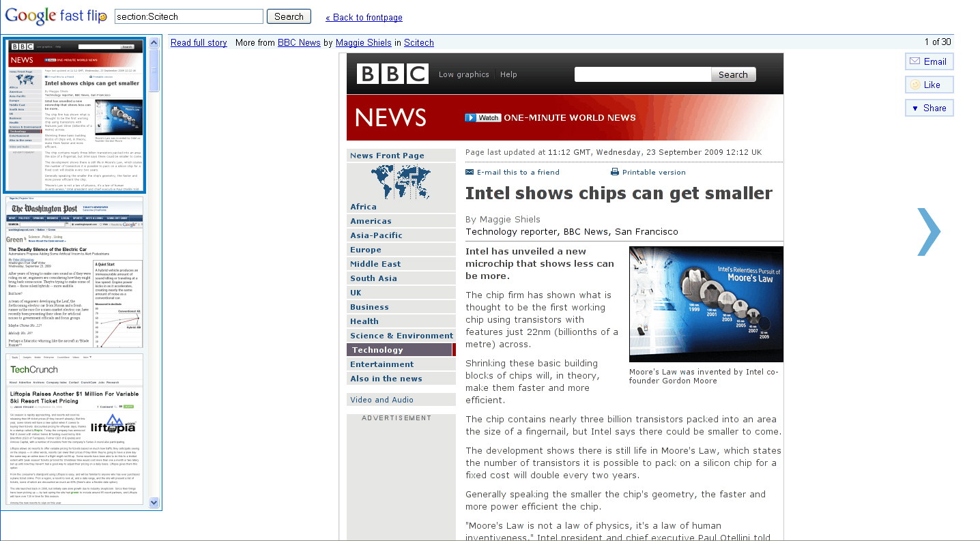
Task: Select News Front Page in BBC menu
Action: coord(401,156)
